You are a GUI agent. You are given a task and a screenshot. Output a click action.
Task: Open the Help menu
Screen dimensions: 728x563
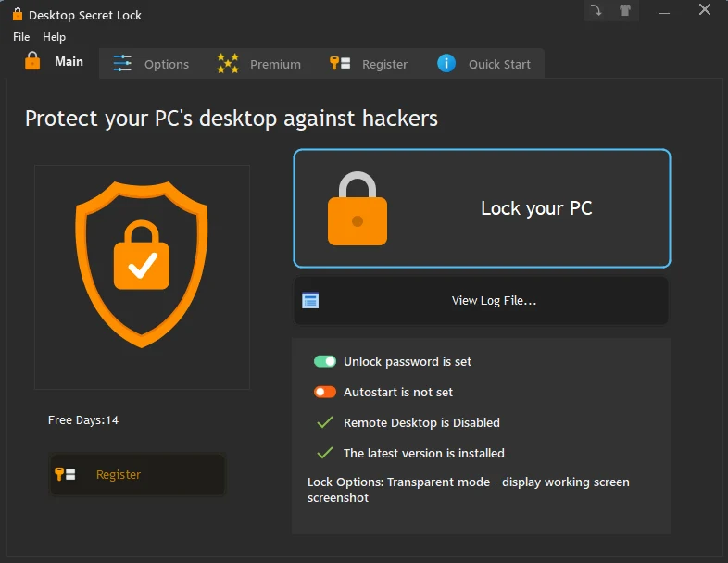(55, 37)
